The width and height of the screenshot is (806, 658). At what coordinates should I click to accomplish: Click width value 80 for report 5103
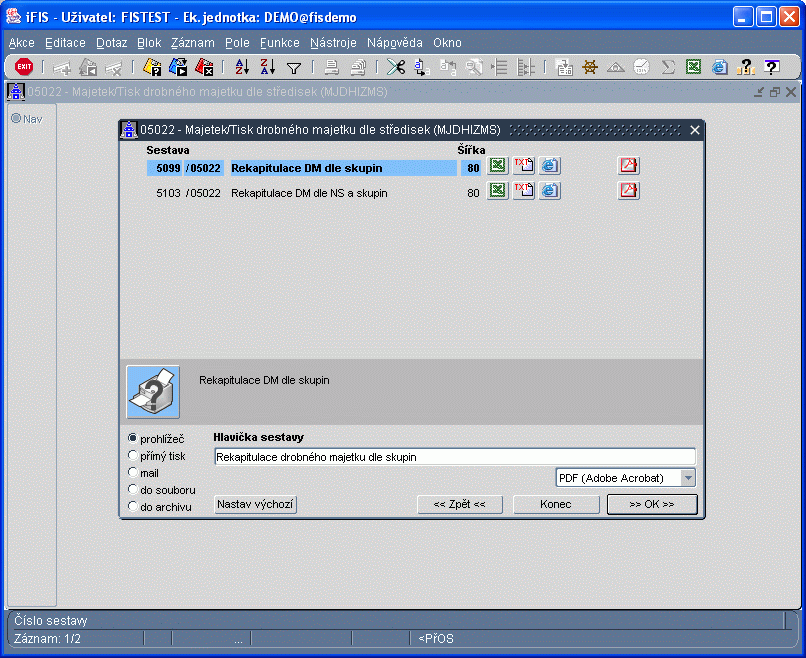[x=471, y=193]
